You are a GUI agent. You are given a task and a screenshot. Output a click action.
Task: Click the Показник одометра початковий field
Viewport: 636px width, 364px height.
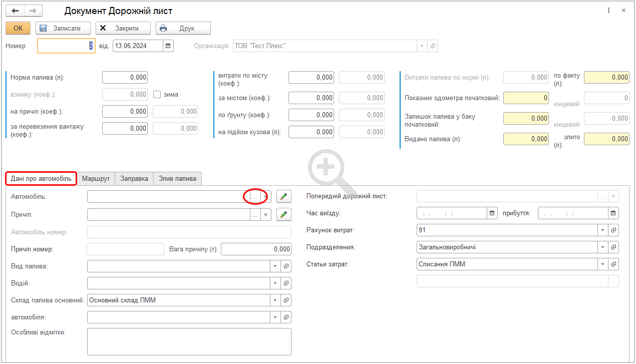[x=526, y=98]
